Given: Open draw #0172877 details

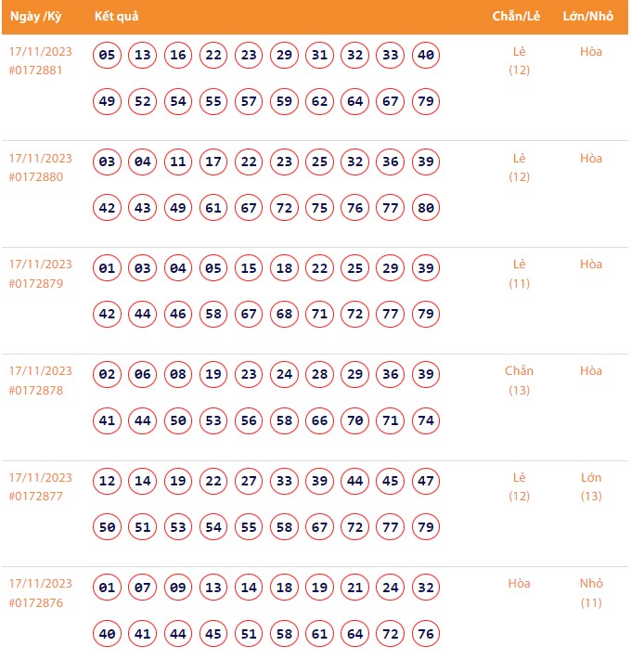Looking at the screenshot, I should click(36, 496).
